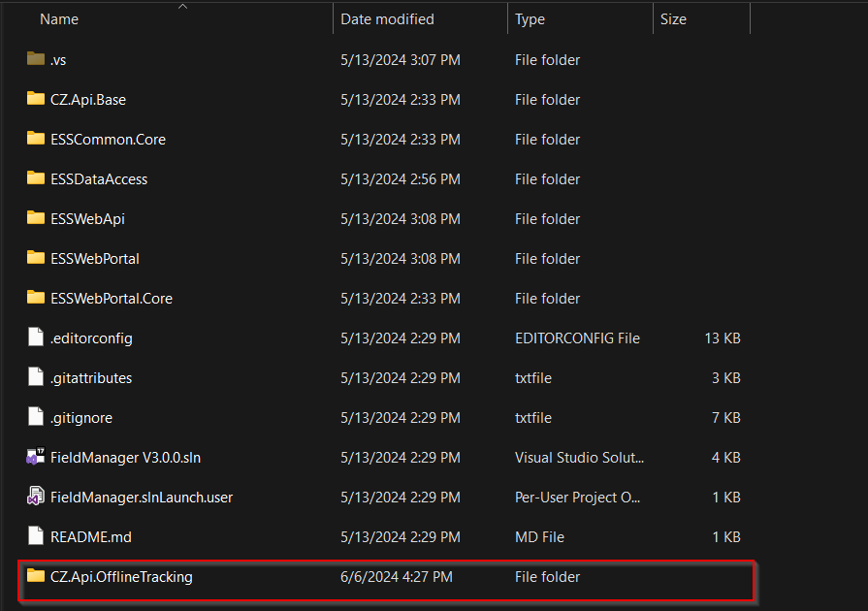Sort by the Type column header
The height and width of the screenshot is (611, 868).
(530, 19)
